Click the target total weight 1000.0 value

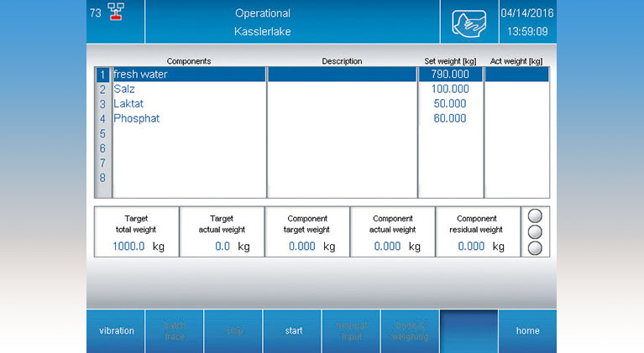coord(129,247)
